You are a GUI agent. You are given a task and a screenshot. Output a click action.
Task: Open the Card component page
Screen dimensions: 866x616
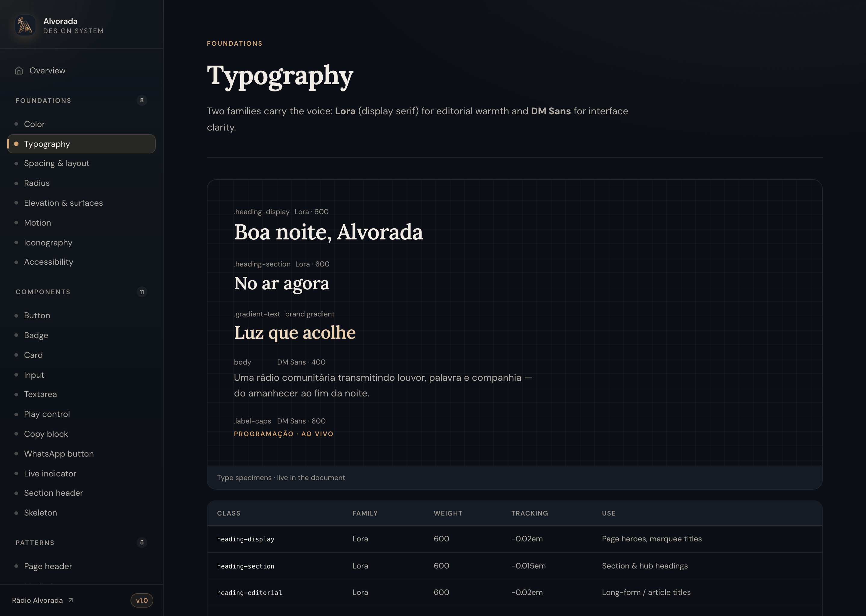coord(81,355)
